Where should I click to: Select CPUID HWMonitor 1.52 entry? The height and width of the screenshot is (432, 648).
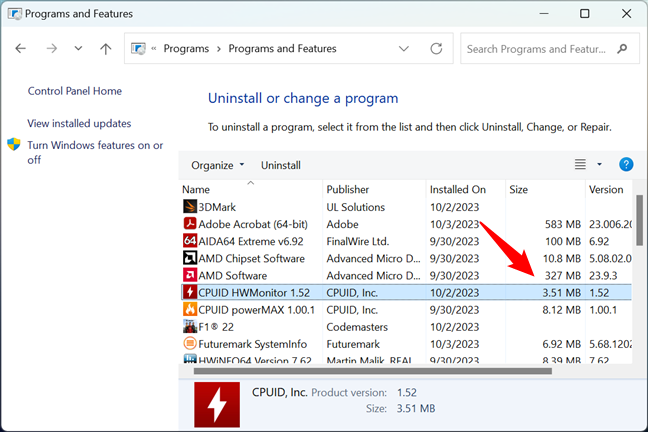(x=254, y=293)
